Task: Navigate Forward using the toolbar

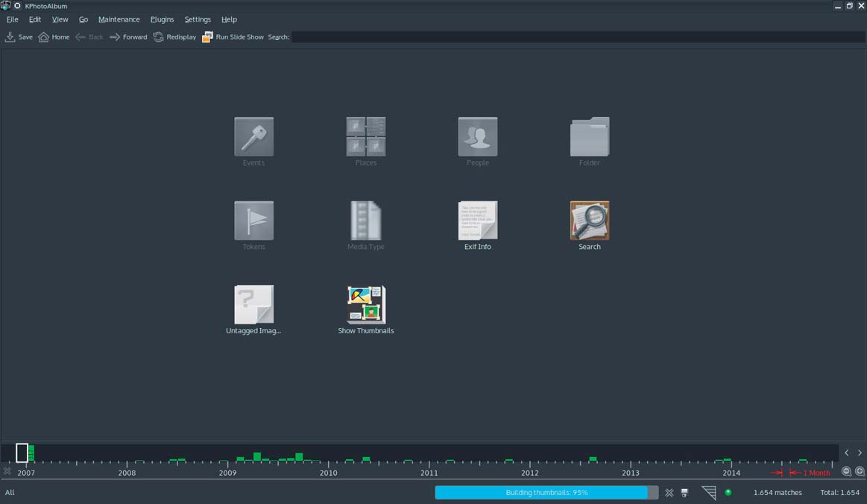Action: [x=128, y=37]
